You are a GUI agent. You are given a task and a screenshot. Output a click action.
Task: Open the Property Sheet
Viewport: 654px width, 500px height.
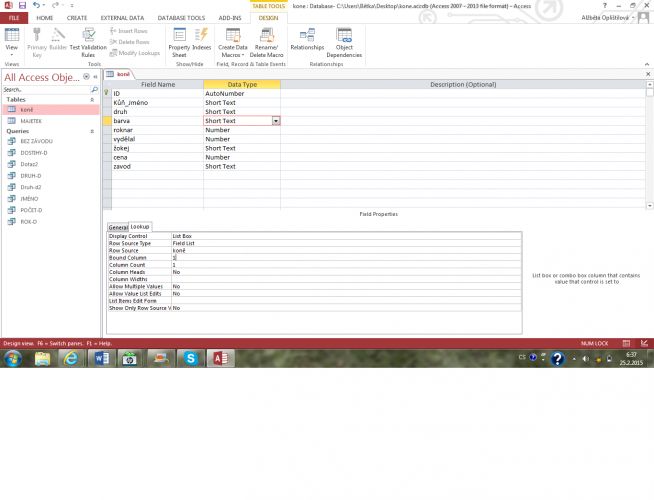coord(179,43)
